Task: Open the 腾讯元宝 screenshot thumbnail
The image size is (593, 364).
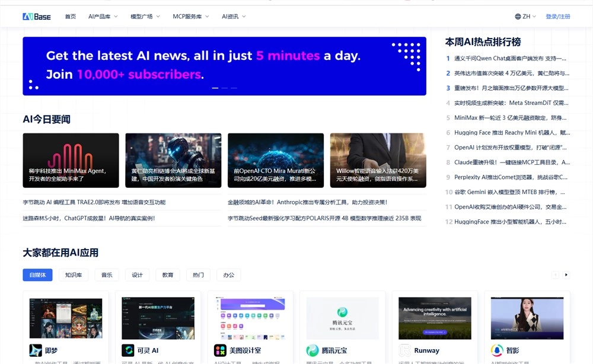Action: (343, 318)
